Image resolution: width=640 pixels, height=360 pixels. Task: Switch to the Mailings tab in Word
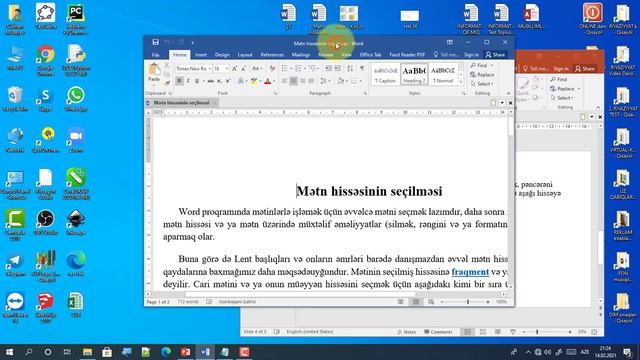tap(301, 55)
